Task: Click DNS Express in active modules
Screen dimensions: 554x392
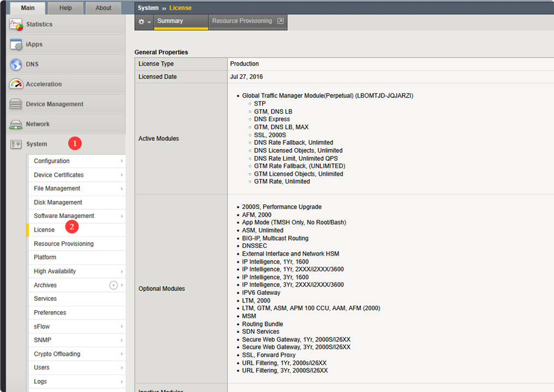Action: point(272,119)
